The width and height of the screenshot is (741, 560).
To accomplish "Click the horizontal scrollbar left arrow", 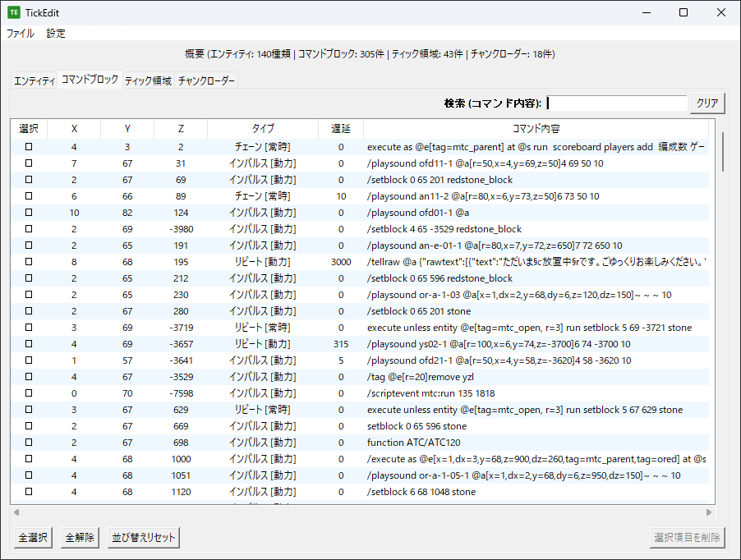I will pyautogui.click(x=16, y=512).
